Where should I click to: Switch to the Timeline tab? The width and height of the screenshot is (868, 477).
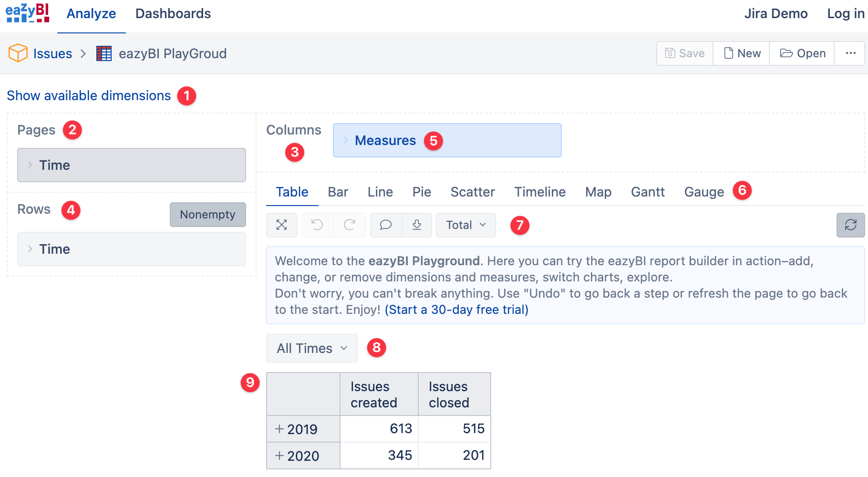coord(540,192)
